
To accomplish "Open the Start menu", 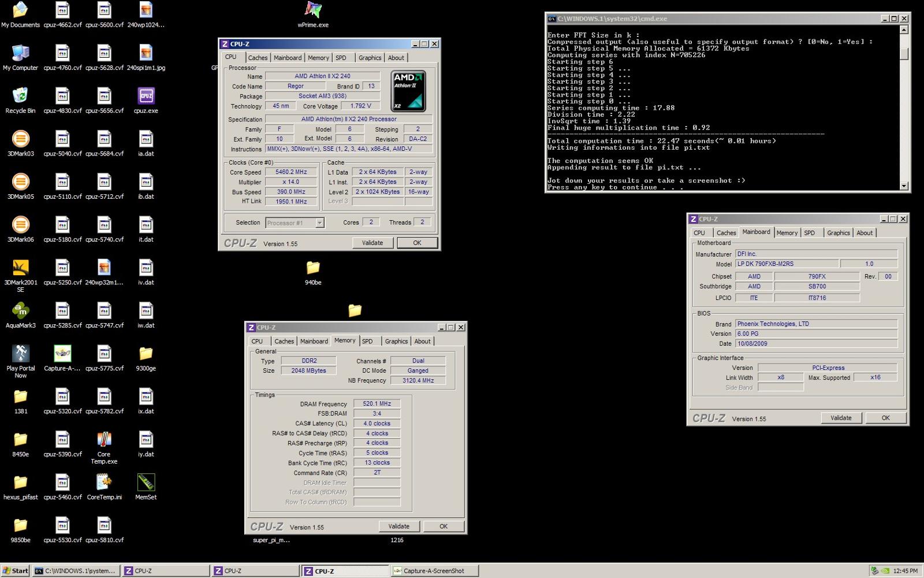I will click(16, 570).
